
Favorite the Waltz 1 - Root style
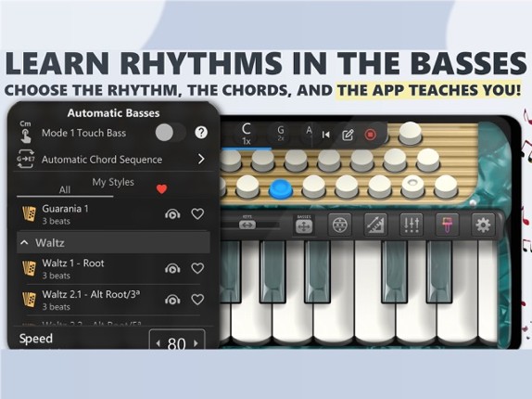[197, 268]
